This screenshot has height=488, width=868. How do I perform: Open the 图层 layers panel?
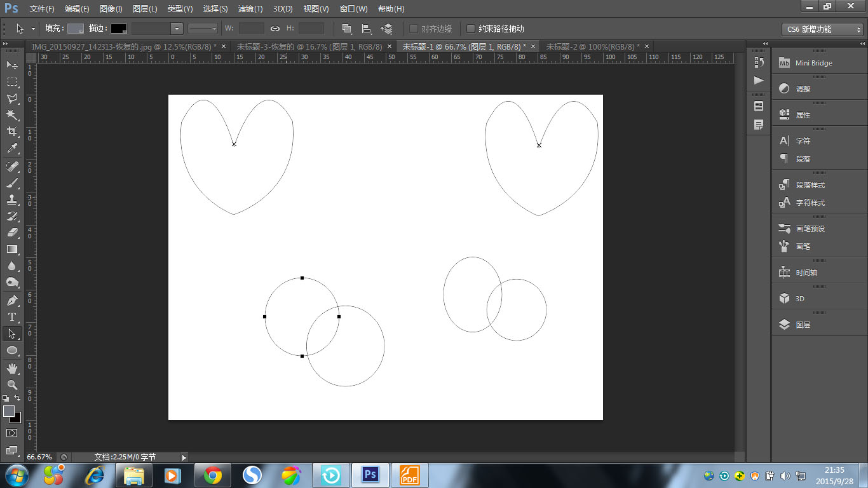tap(820, 325)
